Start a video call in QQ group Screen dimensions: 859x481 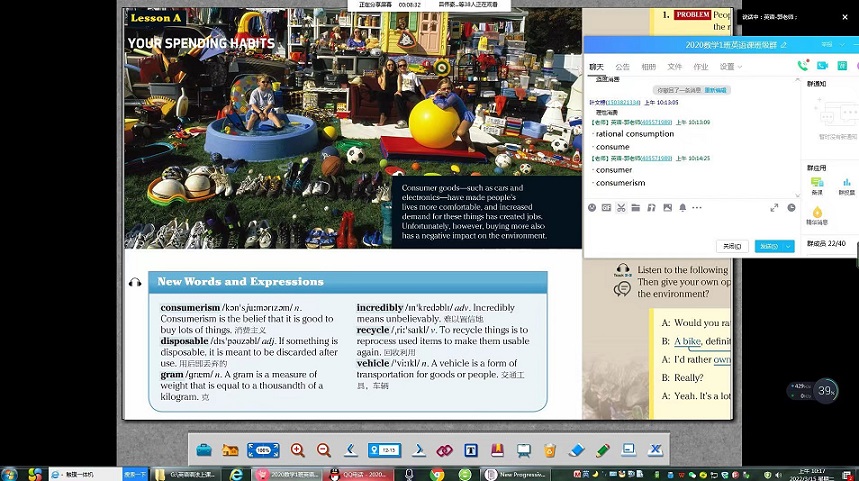pos(822,66)
